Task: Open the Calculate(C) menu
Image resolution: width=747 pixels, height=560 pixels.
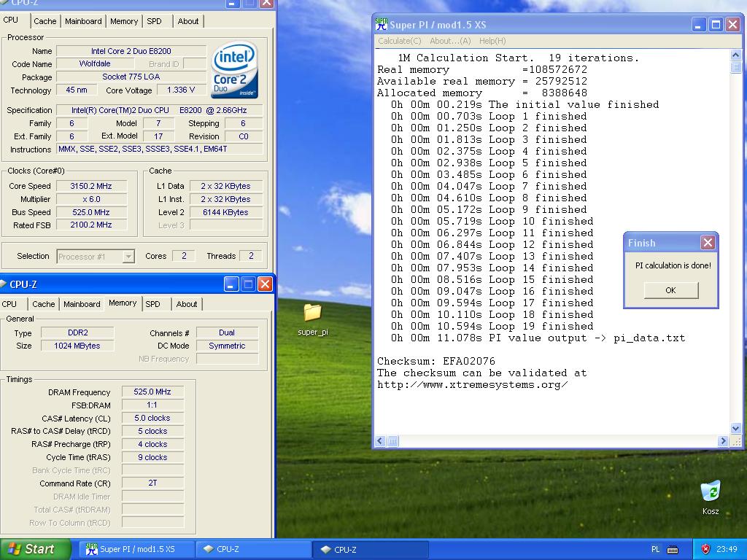Action: 400,41
